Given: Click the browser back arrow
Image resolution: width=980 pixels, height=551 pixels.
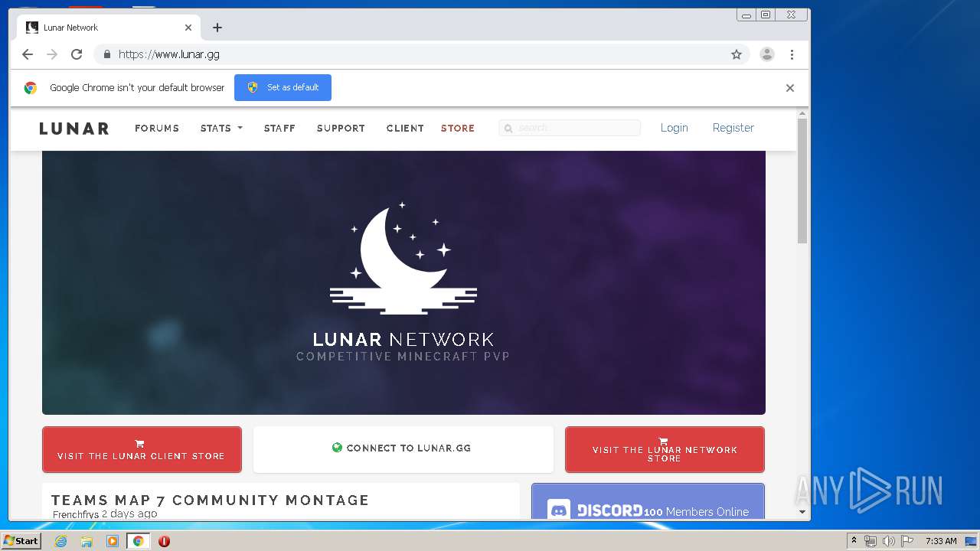Looking at the screenshot, I should point(28,54).
